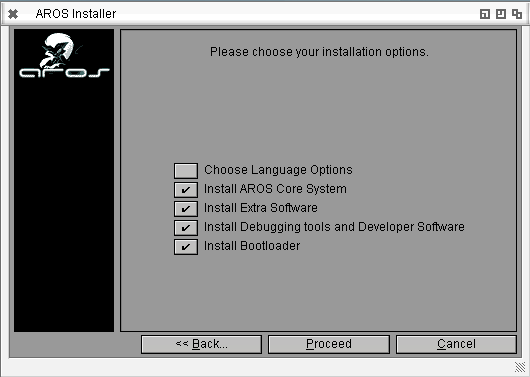Click the 'Please choose your installation options.' text

[x=319, y=52]
